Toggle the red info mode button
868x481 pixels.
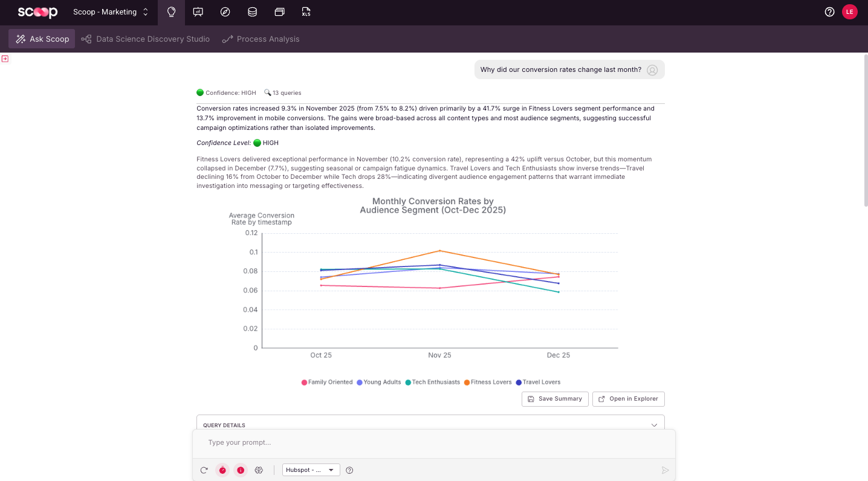pos(241,470)
